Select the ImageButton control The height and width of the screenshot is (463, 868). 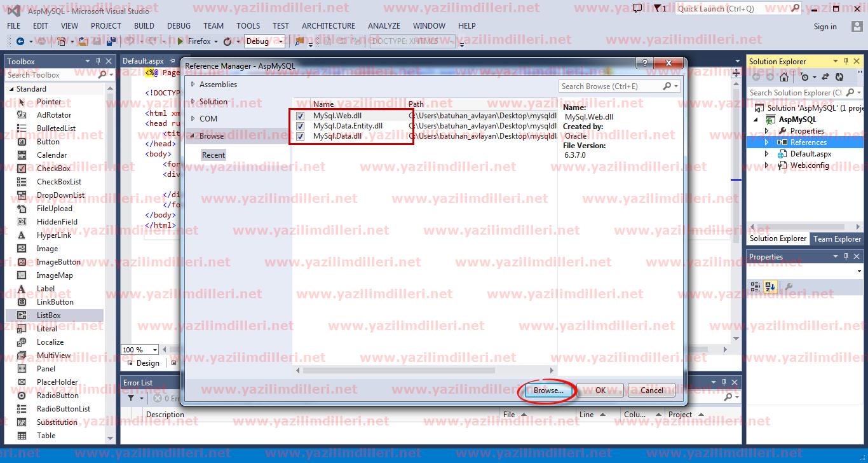pos(58,262)
